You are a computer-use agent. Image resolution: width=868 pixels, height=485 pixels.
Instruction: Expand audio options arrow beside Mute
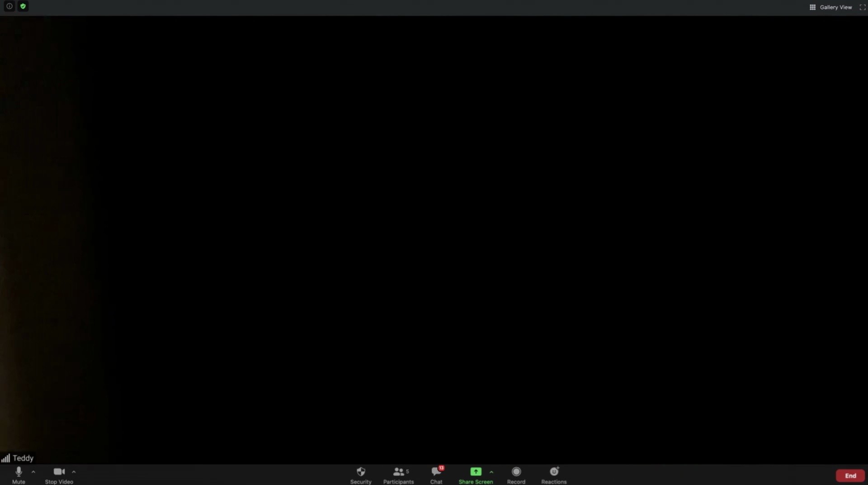pyautogui.click(x=33, y=472)
